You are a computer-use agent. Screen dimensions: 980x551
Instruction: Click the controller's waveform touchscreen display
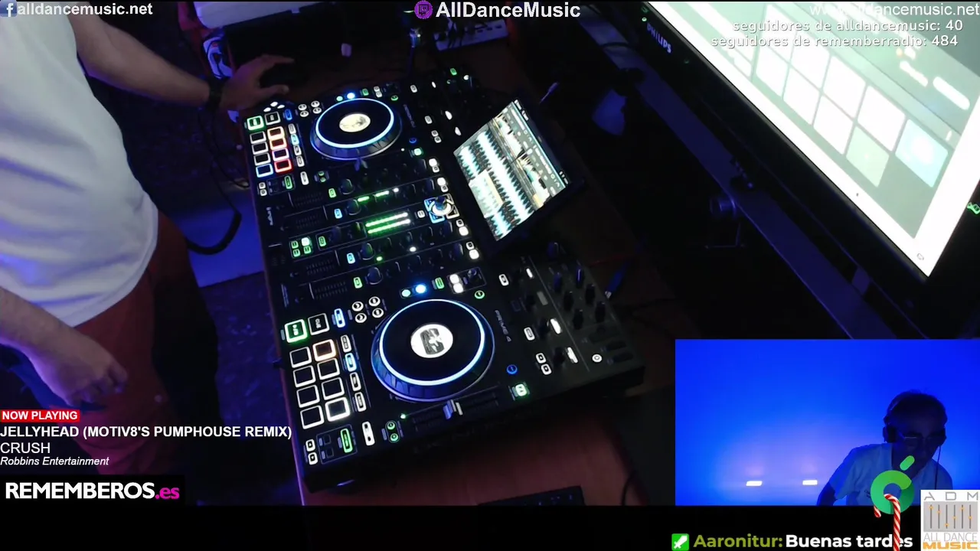[511, 170]
